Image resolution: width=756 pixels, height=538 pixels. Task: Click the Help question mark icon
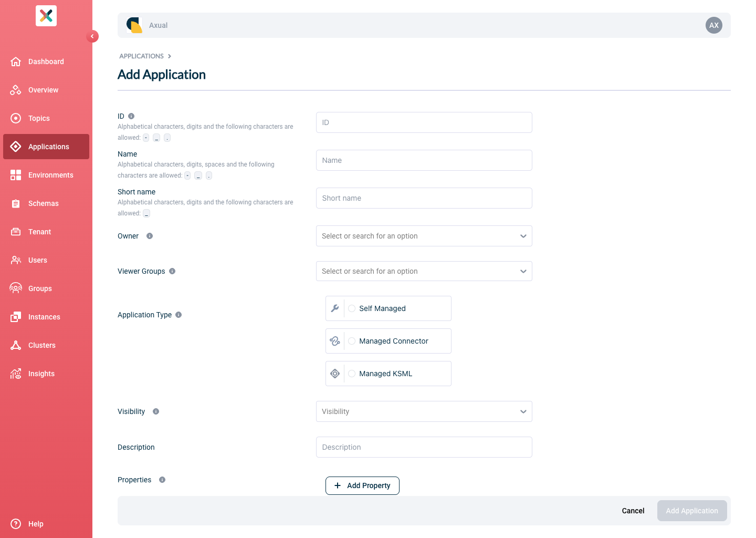tap(16, 524)
